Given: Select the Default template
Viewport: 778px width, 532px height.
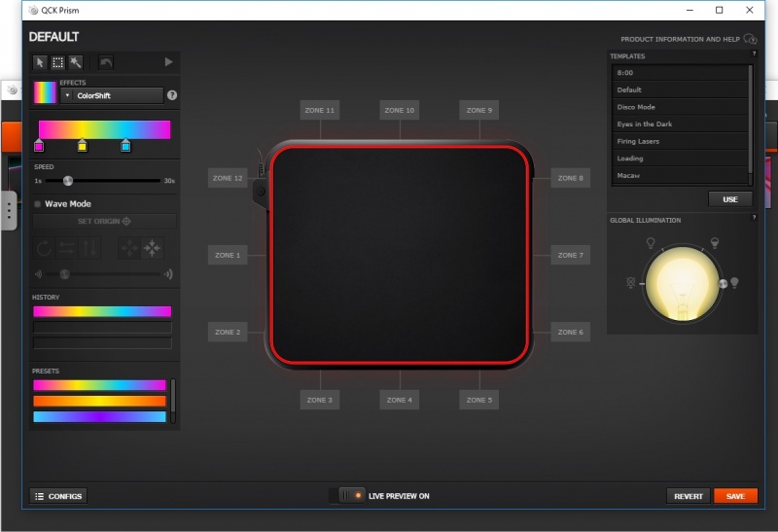Looking at the screenshot, I should click(x=680, y=89).
